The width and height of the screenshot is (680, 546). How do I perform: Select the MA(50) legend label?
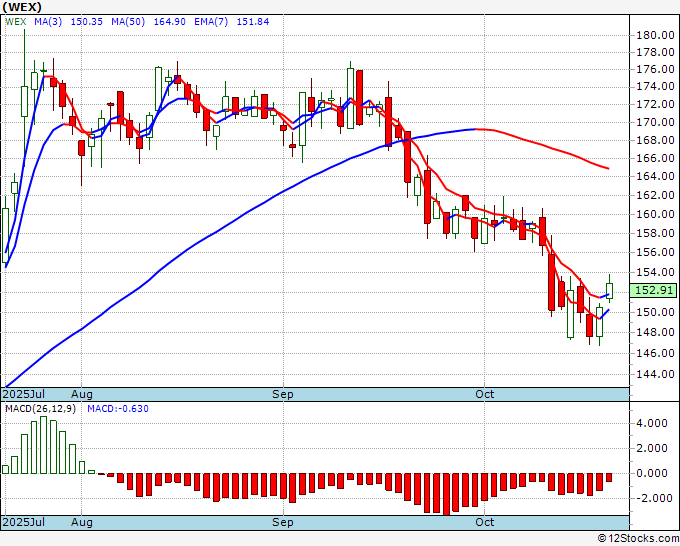(x=128, y=22)
